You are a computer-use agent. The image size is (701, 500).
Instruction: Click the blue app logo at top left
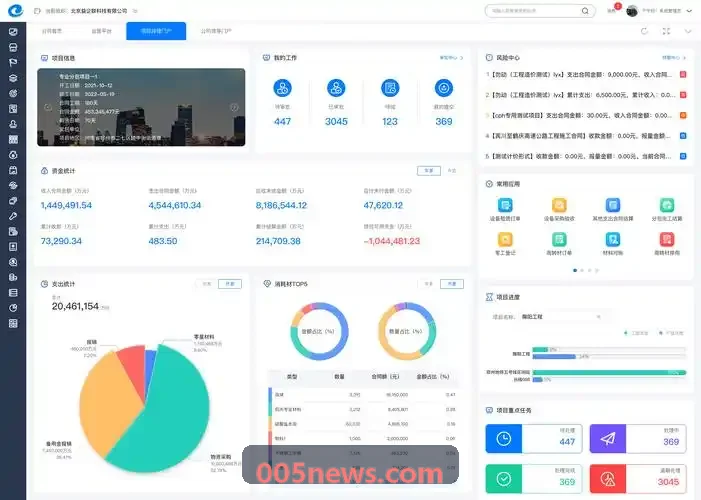coord(15,10)
